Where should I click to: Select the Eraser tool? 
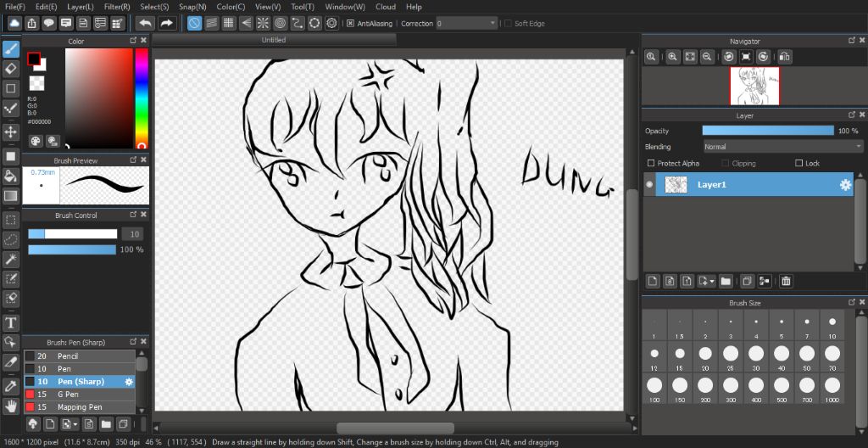click(11, 69)
